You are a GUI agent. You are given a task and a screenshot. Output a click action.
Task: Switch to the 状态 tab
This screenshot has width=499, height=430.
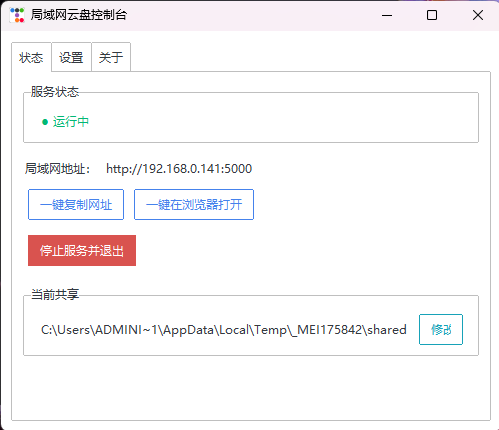pyautogui.click(x=31, y=57)
